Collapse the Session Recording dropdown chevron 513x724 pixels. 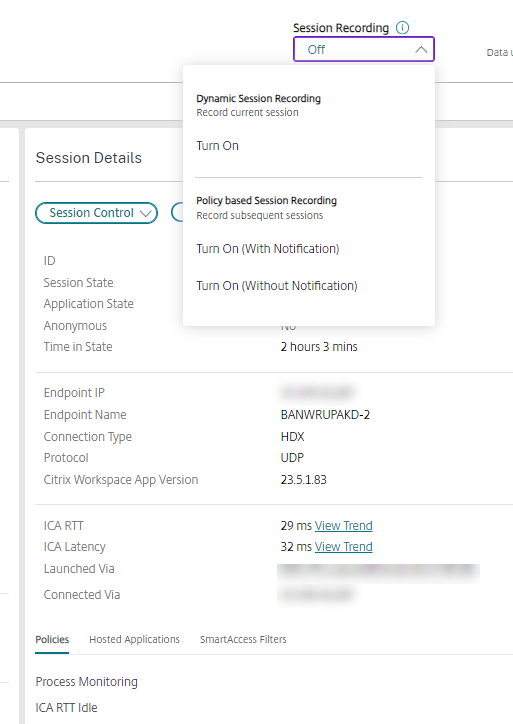421,49
